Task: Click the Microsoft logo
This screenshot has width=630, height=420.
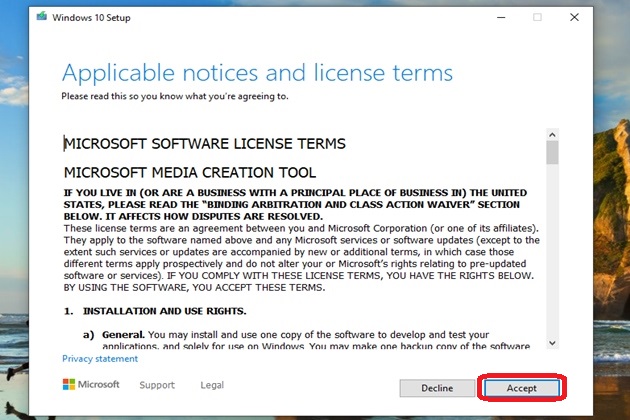Action: pos(91,384)
